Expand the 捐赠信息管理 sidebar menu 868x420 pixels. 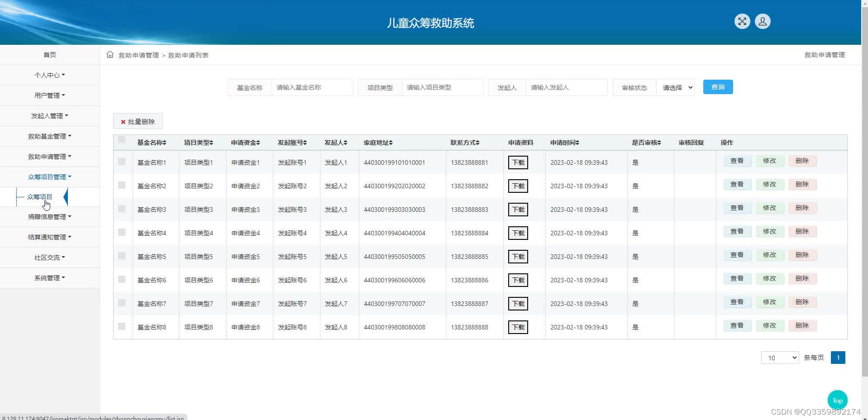[50, 217]
